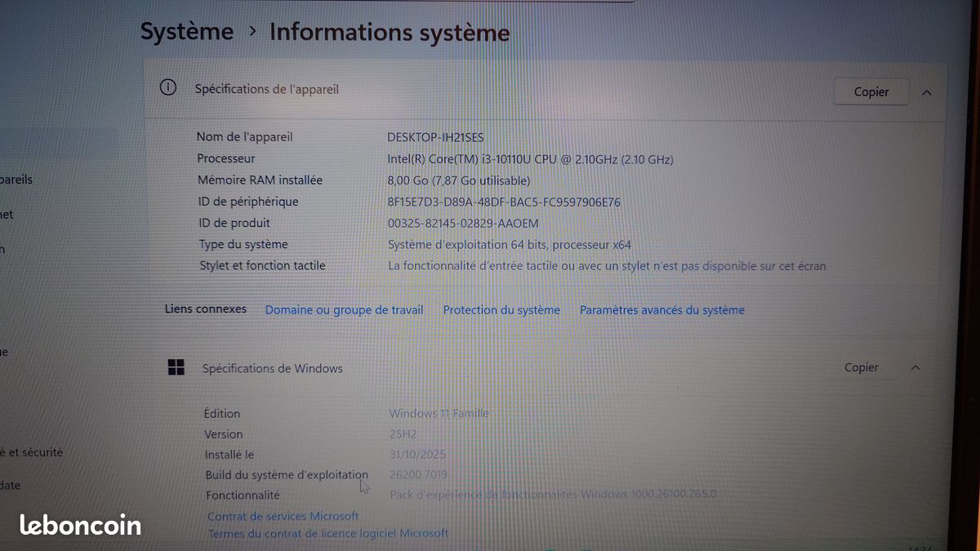The image size is (980, 551).
Task: Click the Installé le label
Action: [229, 454]
